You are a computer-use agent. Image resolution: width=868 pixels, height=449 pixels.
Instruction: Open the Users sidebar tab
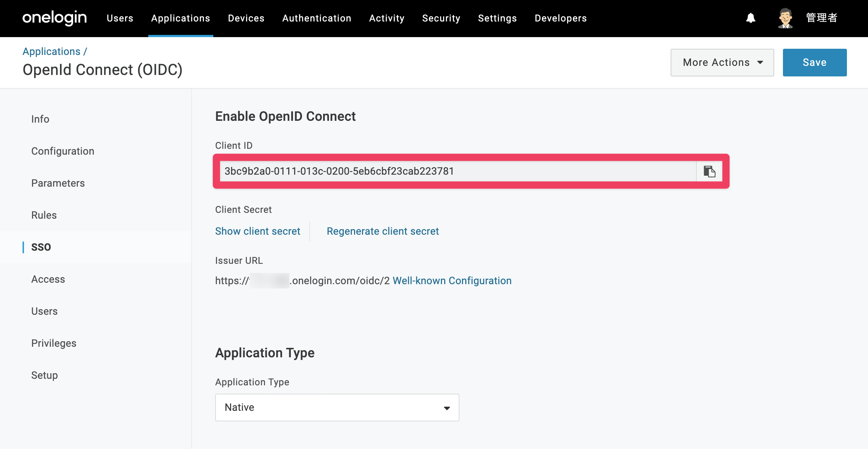(x=44, y=311)
